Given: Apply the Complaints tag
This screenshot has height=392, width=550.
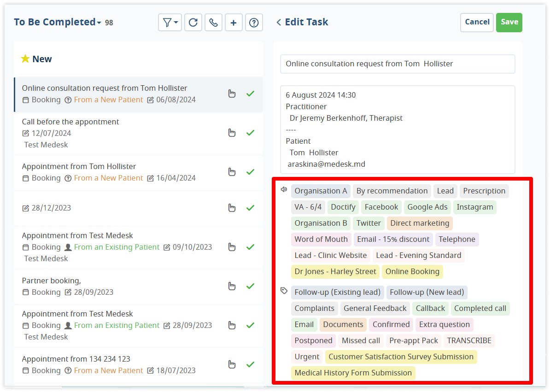Looking at the screenshot, I should [x=314, y=309].
